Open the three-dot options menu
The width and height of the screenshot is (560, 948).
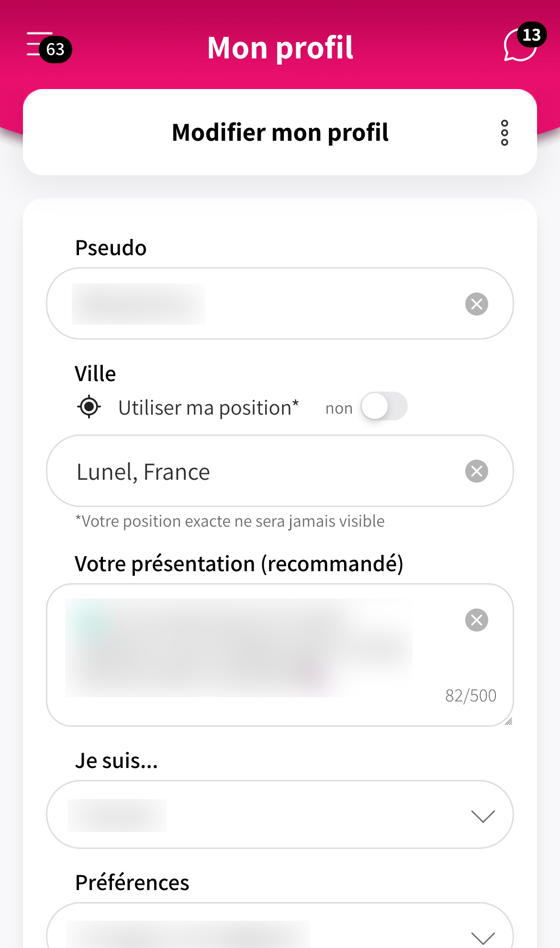tap(504, 133)
